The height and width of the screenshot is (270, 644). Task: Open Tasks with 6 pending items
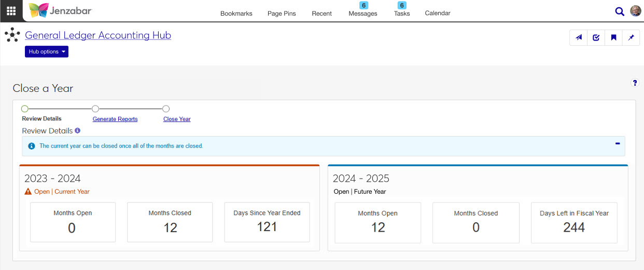[401, 14]
